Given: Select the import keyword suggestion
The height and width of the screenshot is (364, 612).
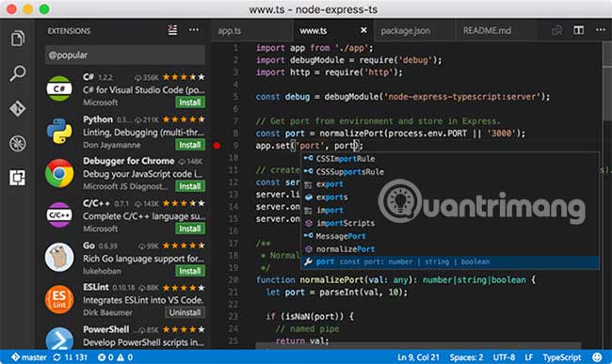Looking at the screenshot, I should [x=450, y=210].
